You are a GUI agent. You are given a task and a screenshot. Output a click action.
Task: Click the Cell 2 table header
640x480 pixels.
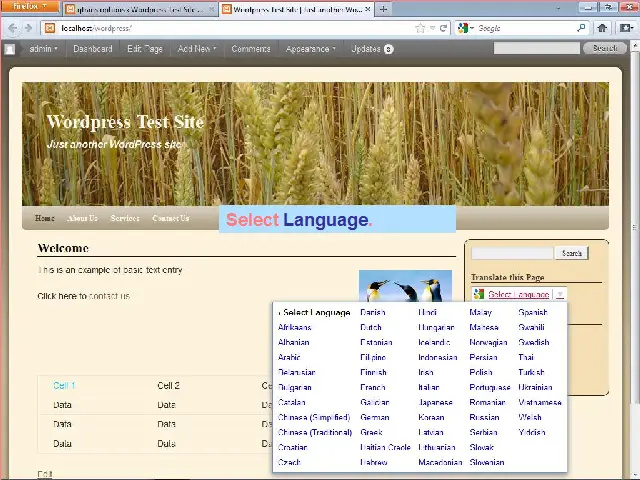pyautogui.click(x=168, y=386)
